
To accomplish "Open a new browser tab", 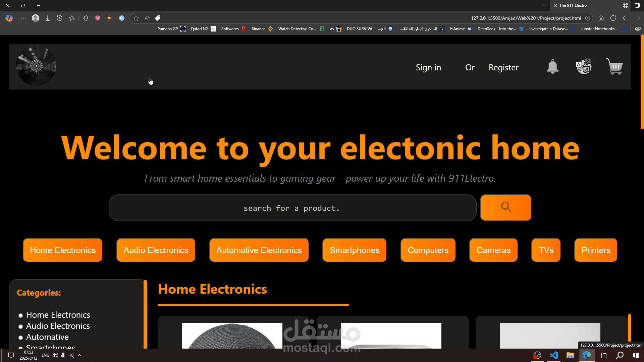I will coord(543,5).
